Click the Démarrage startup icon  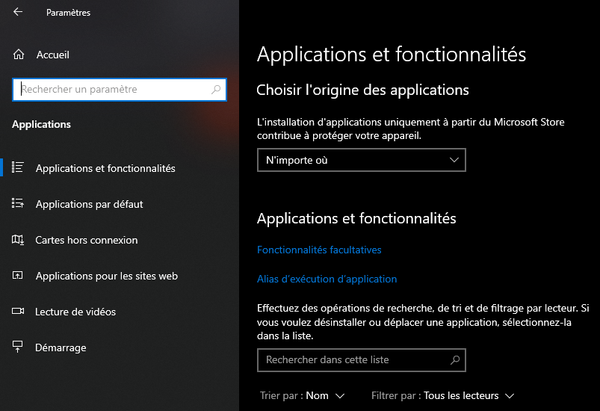click(18, 347)
